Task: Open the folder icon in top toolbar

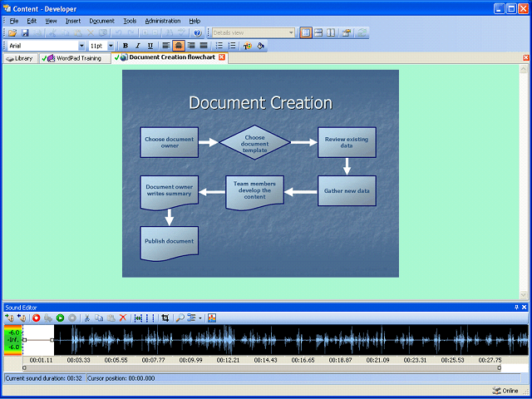Action: 12,32
